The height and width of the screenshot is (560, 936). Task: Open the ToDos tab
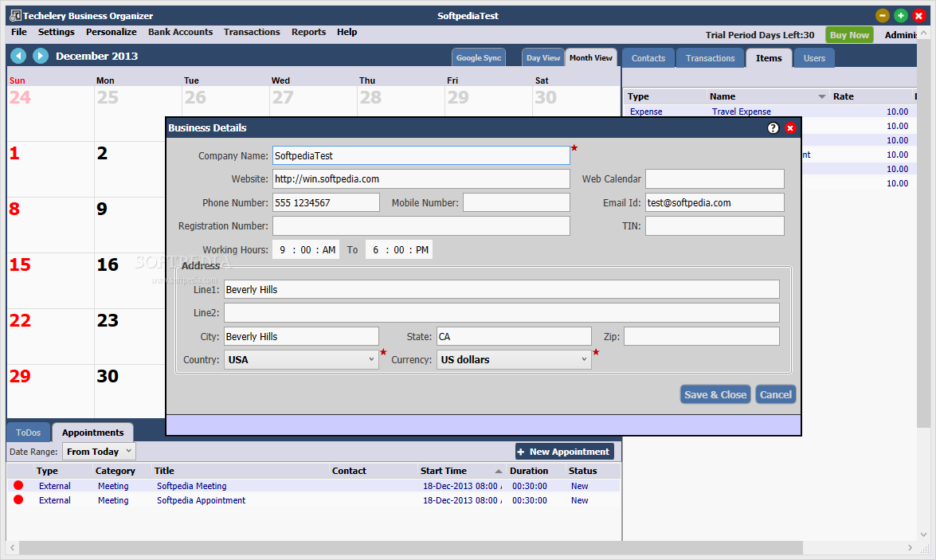(x=29, y=433)
